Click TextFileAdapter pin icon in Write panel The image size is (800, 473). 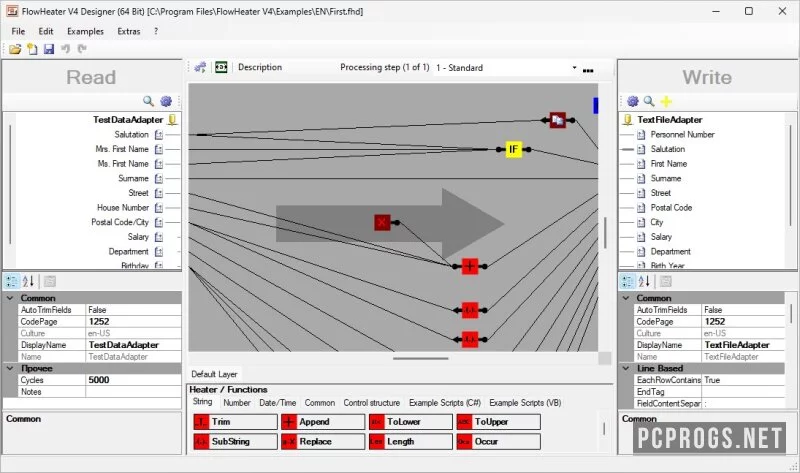[628, 119]
